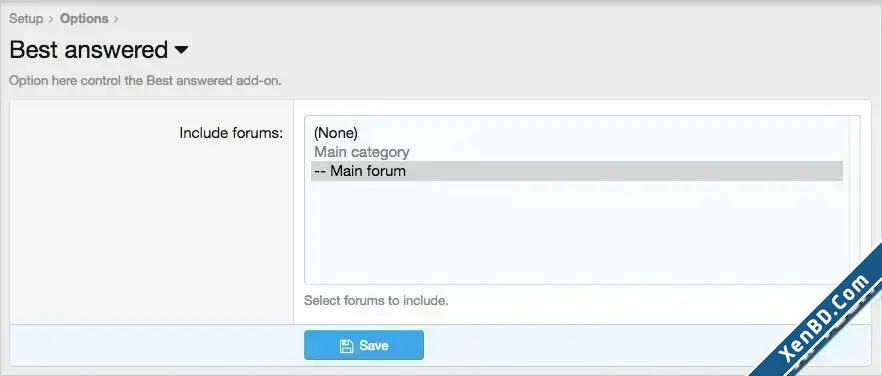This screenshot has width=882, height=376.
Task: Click the add-on description text under heading
Action: tap(145, 80)
